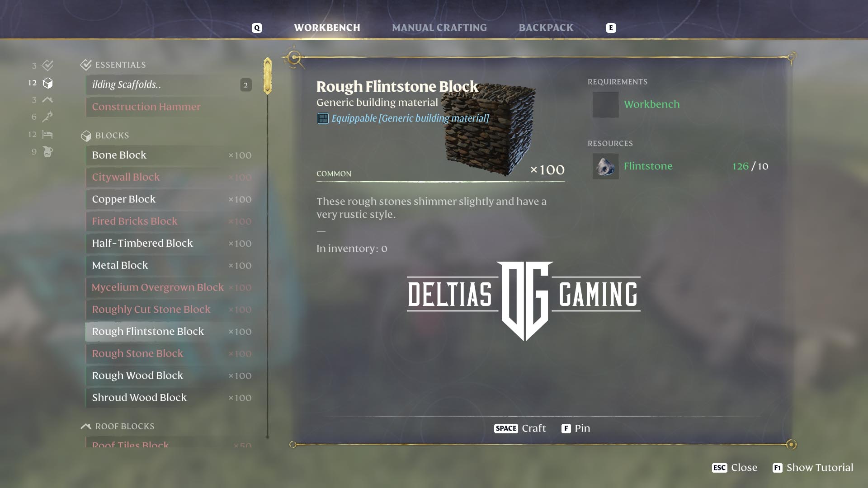Open the bed furniture category icon
The height and width of the screenshot is (488, 868).
tap(47, 134)
